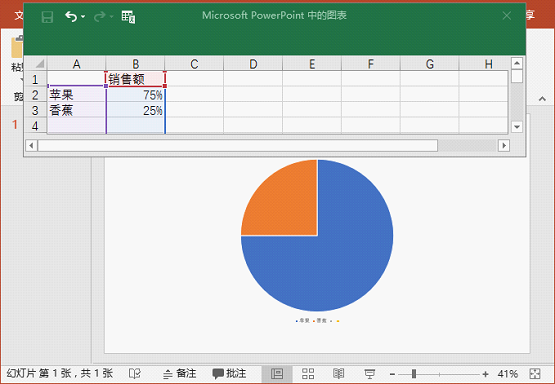Toggle normal view button in status bar
Image resolution: width=555 pixels, height=384 pixels.
[277, 374]
